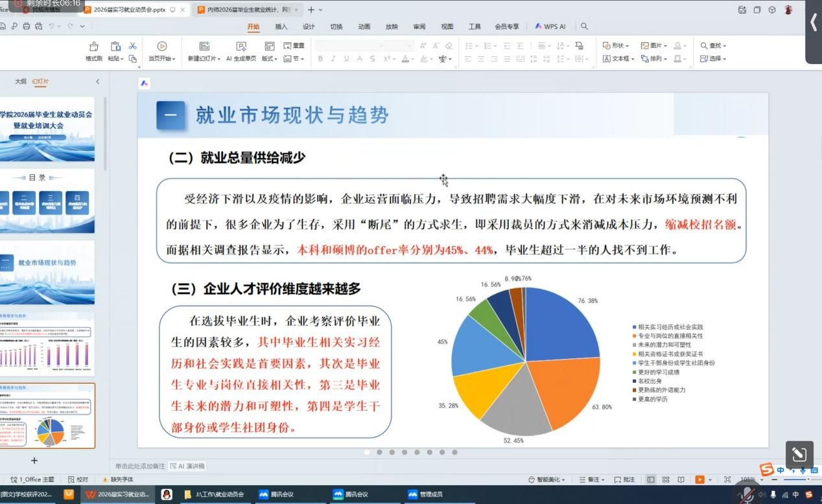This screenshot has width=822, height=504.
Task: Click the WPS AI floating icon above slide
Action: (x=145, y=84)
